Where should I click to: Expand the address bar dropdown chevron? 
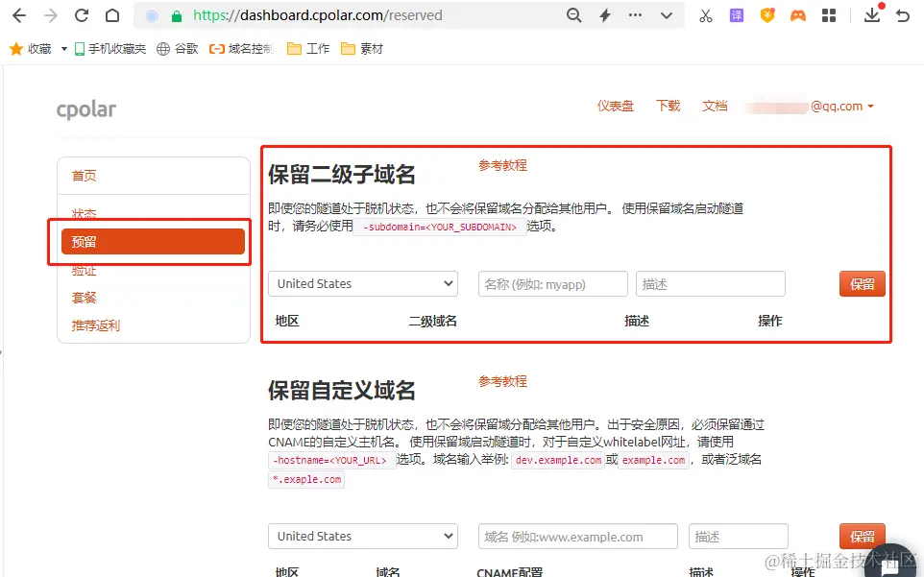(667, 16)
